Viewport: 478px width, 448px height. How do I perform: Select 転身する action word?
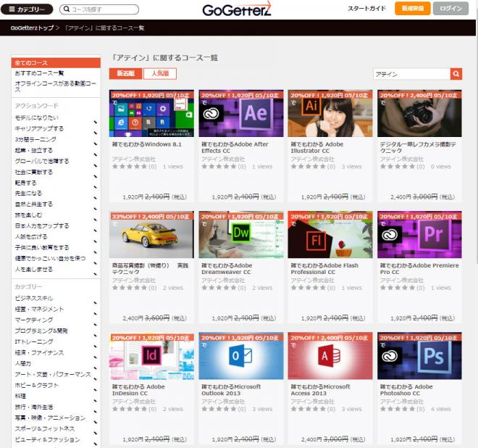(x=25, y=183)
